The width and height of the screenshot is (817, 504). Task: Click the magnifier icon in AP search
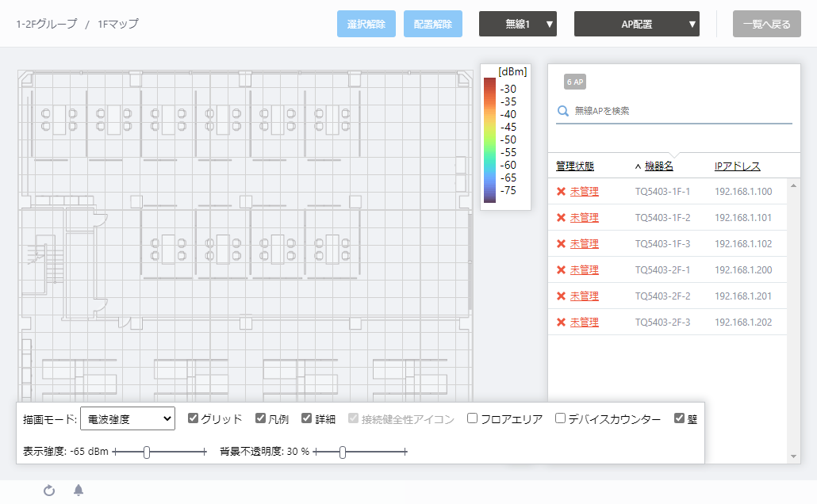pyautogui.click(x=563, y=112)
